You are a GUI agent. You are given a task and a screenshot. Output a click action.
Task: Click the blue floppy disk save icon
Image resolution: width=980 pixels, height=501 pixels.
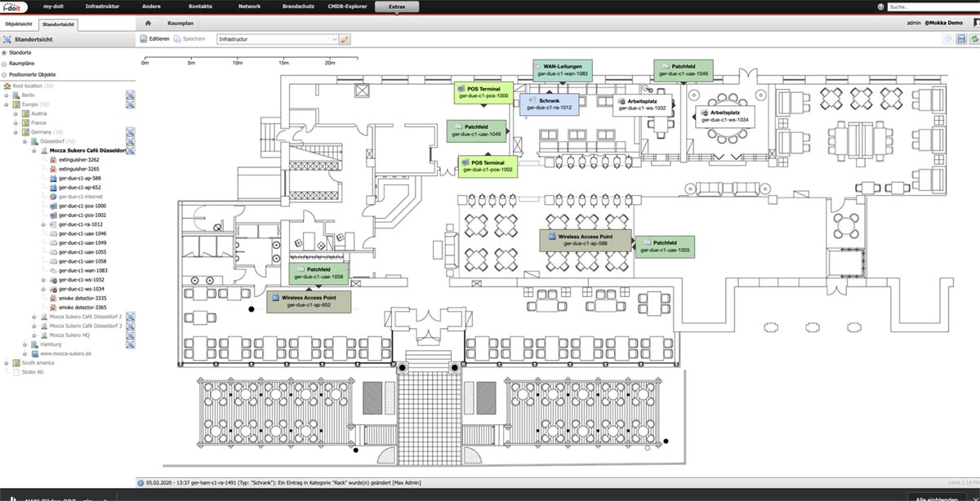click(x=961, y=39)
